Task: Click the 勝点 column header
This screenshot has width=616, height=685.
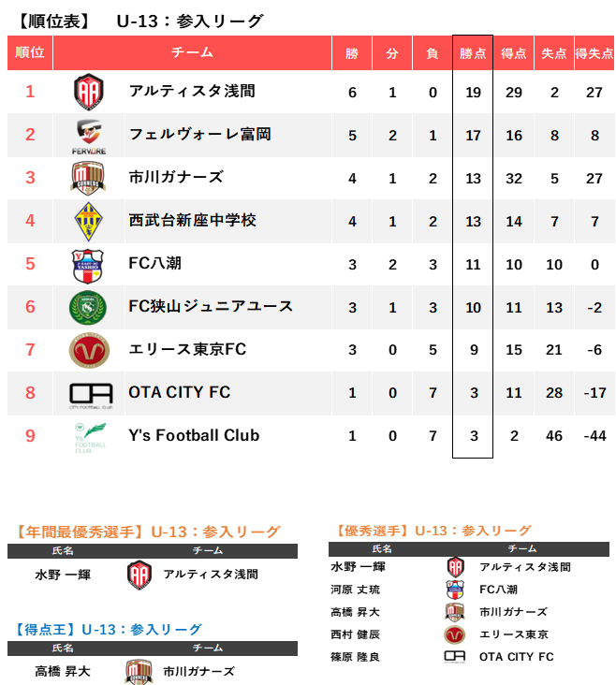Action: 473,53
